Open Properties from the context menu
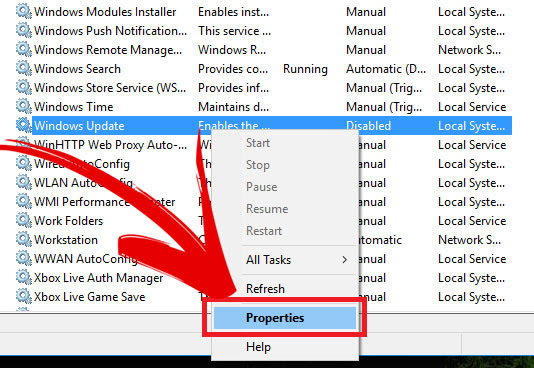 [285, 318]
